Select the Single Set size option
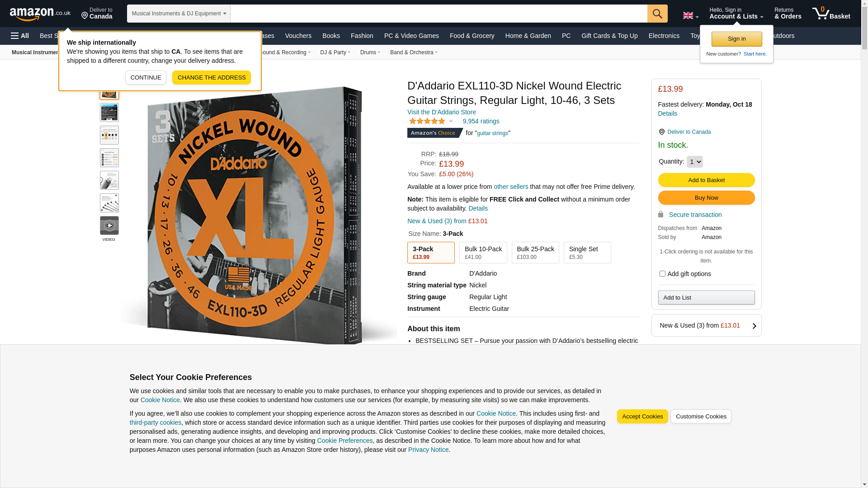 click(x=587, y=253)
